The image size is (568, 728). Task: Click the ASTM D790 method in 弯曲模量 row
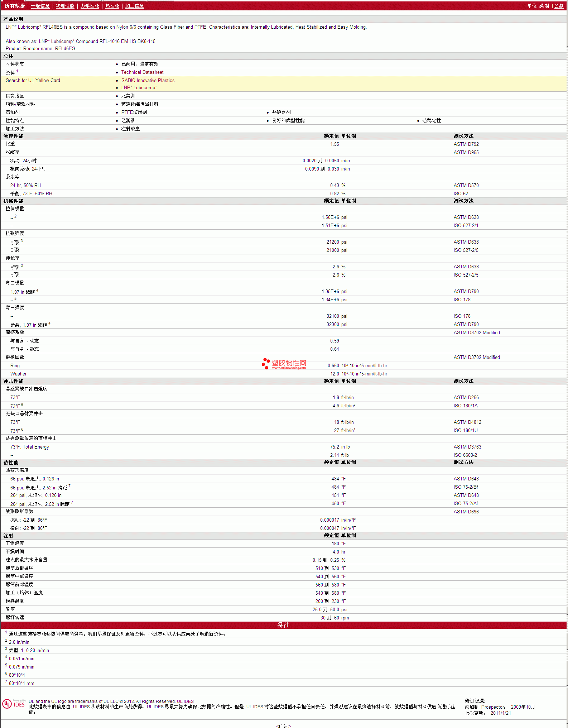click(x=466, y=291)
